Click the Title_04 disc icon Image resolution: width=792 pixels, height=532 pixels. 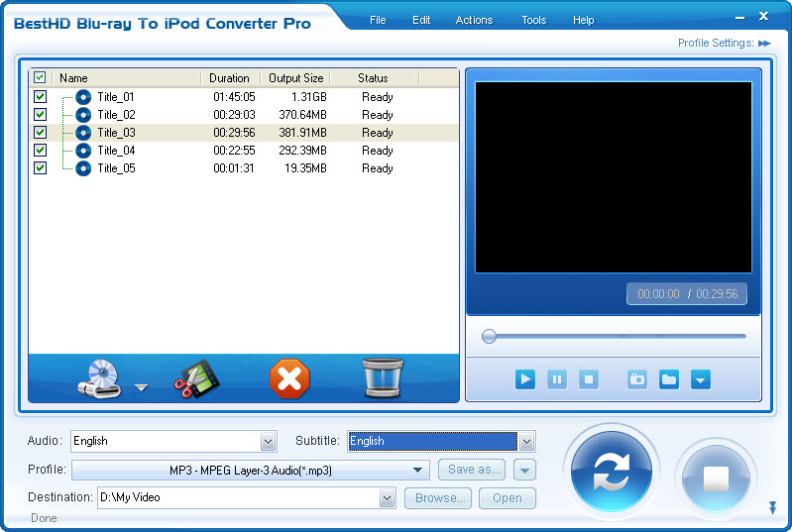[x=83, y=151]
